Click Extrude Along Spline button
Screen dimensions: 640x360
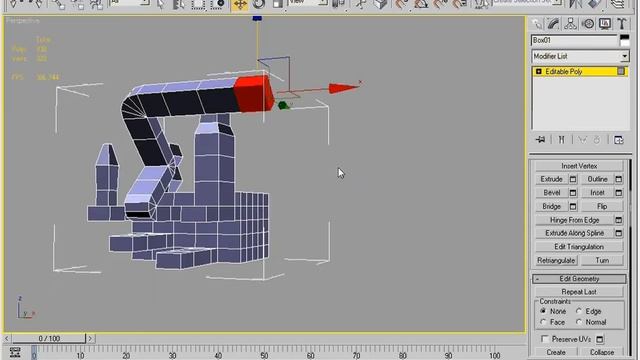click(574, 233)
